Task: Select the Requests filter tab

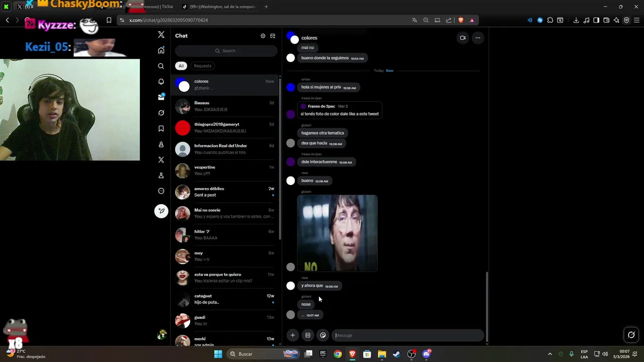Action: tap(203, 66)
